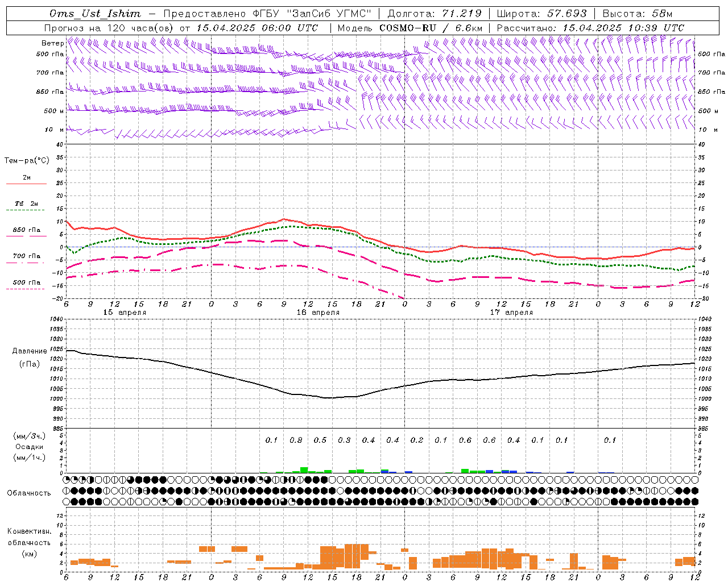Click the Давление panel label
The image size is (728, 582).
point(30,351)
